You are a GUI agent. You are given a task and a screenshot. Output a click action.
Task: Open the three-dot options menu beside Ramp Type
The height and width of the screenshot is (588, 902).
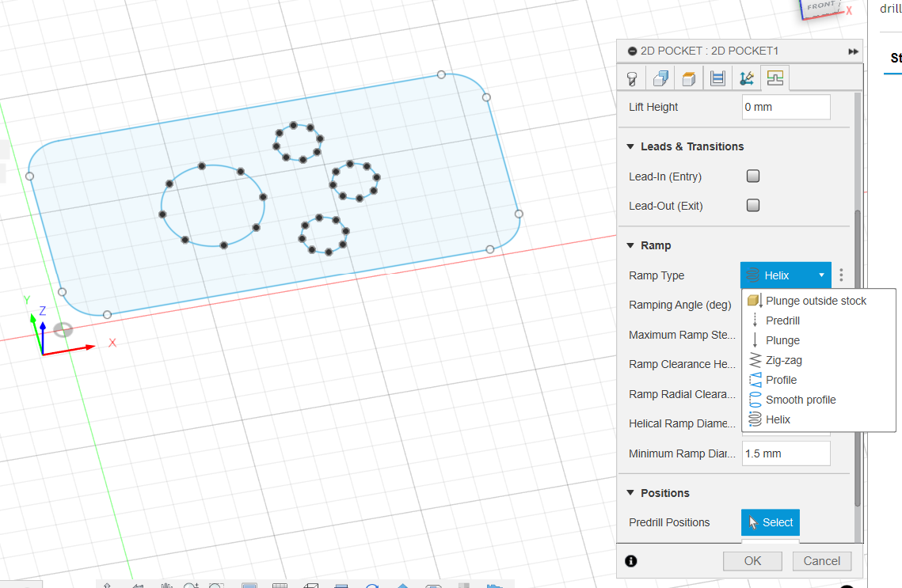tap(841, 275)
